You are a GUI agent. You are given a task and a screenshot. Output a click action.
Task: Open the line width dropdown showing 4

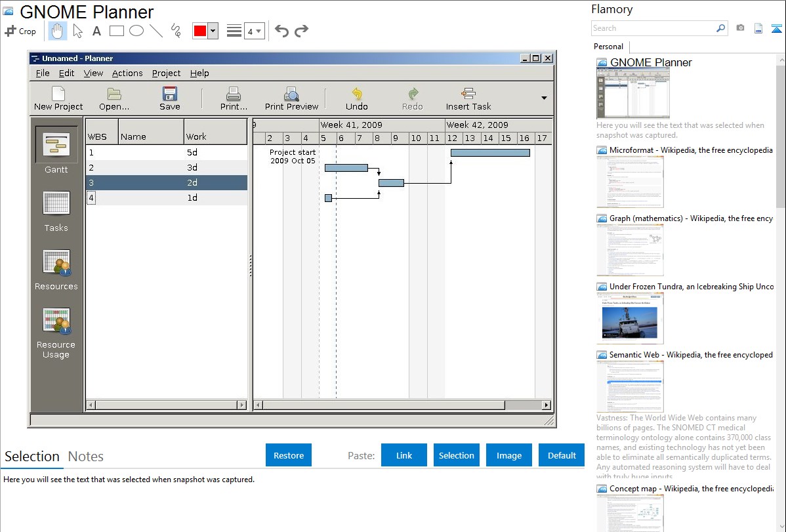tap(255, 31)
